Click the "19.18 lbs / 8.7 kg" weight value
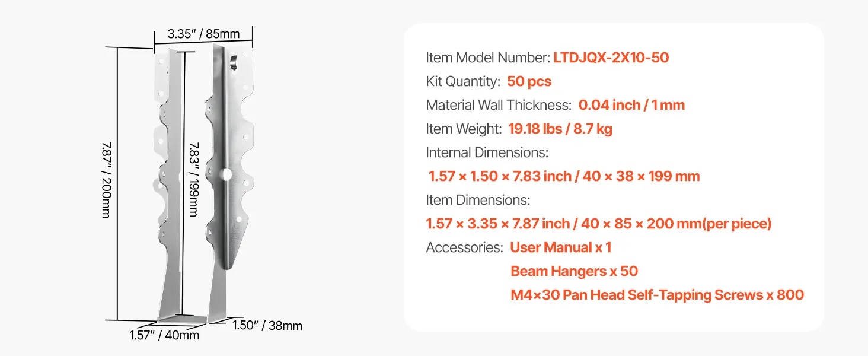This screenshot has width=868, height=356. click(x=560, y=129)
